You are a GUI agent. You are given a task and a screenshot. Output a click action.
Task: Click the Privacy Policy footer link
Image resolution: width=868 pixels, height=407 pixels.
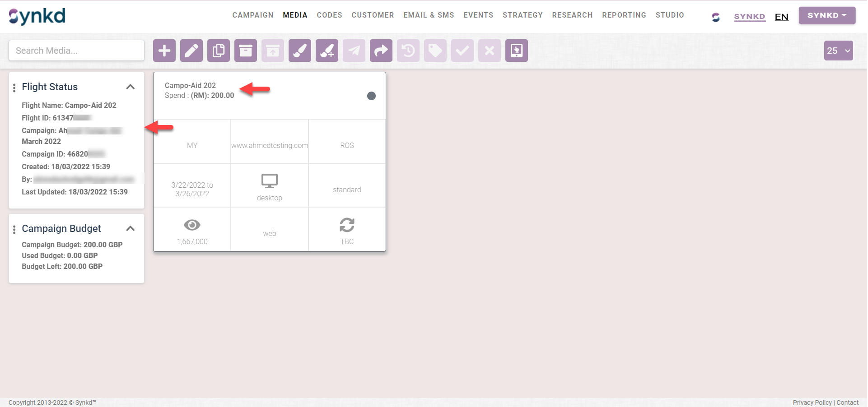812,402
